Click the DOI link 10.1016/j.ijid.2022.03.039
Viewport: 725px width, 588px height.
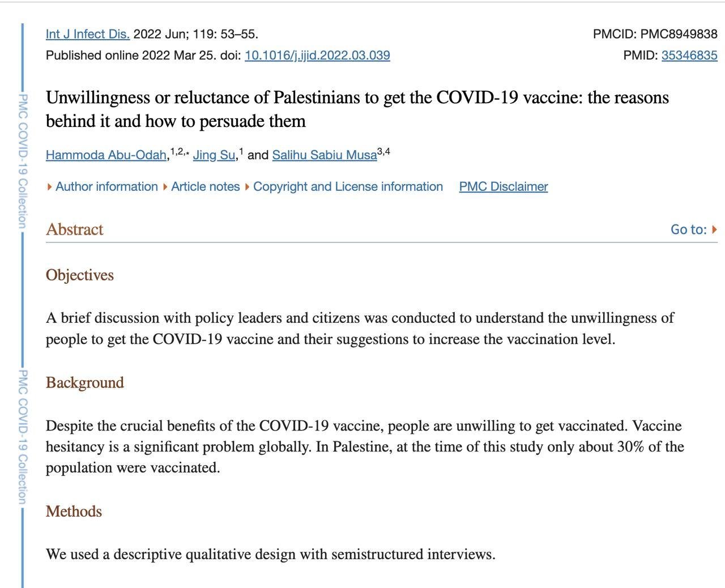(317, 56)
